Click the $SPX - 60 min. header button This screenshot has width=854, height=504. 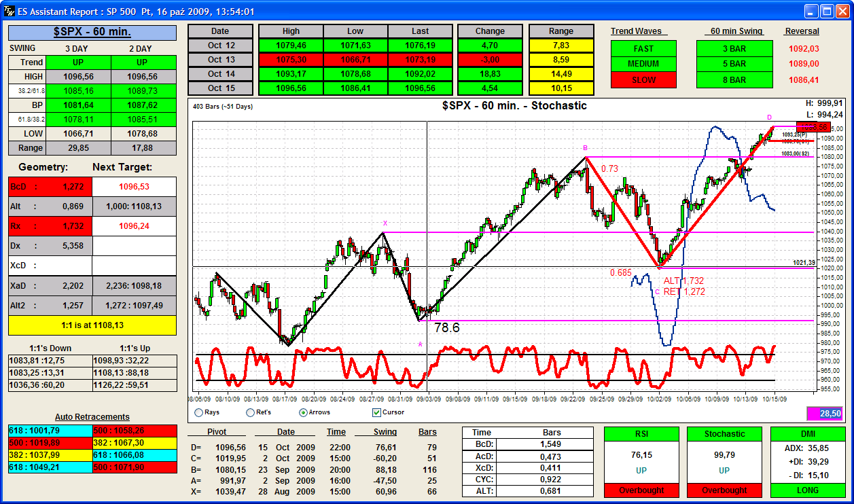coord(92,33)
